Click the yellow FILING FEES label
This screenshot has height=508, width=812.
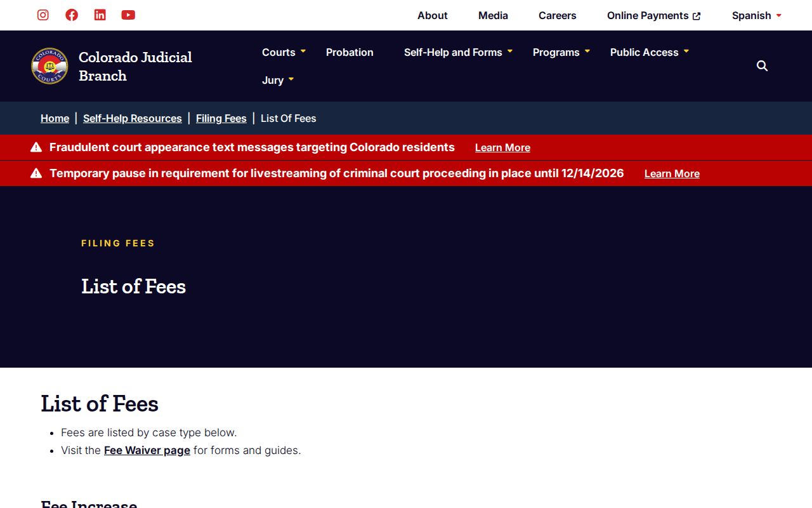point(118,243)
